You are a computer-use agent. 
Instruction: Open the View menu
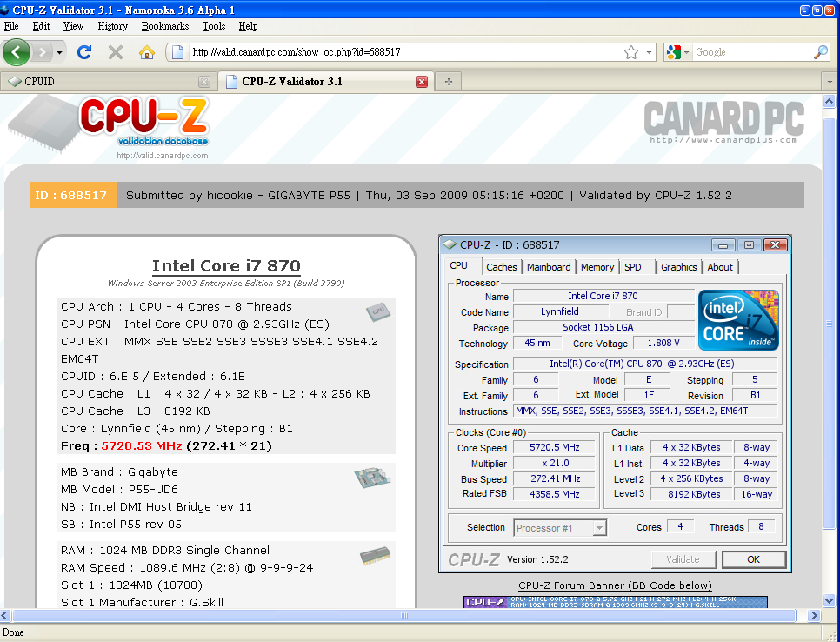point(73,26)
